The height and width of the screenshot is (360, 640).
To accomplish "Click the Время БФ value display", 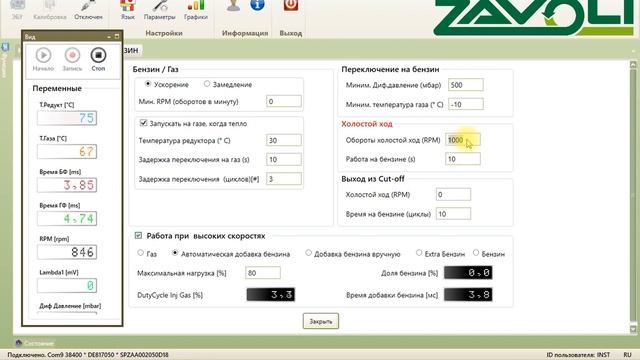I will [x=67, y=185].
